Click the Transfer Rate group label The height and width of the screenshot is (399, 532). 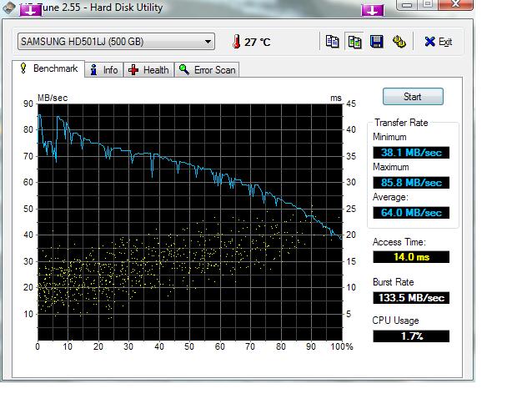pos(401,123)
